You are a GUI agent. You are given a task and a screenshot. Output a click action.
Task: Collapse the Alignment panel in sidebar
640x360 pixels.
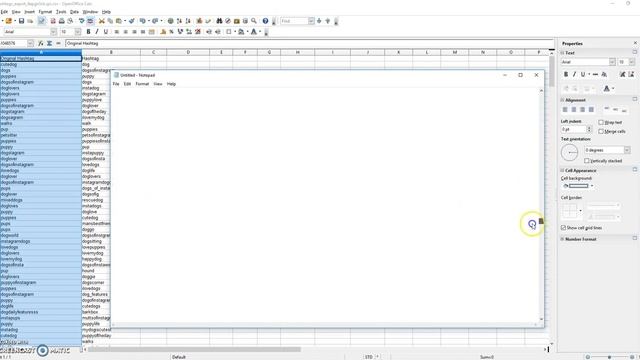[562, 100]
